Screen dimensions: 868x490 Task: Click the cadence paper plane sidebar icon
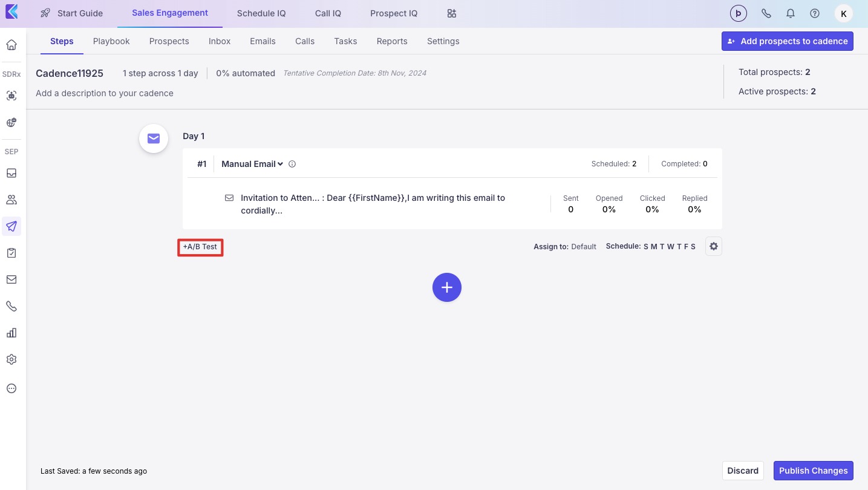coord(11,226)
